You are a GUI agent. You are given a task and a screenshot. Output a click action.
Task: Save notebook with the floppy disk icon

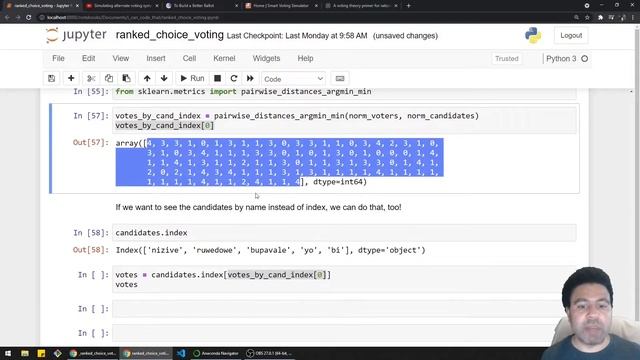click(x=51, y=78)
